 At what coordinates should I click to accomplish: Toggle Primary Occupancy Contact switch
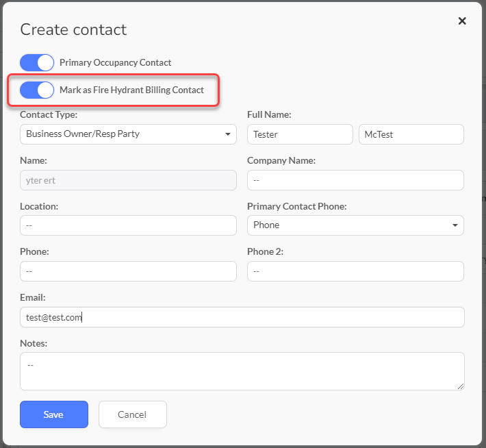coord(37,62)
